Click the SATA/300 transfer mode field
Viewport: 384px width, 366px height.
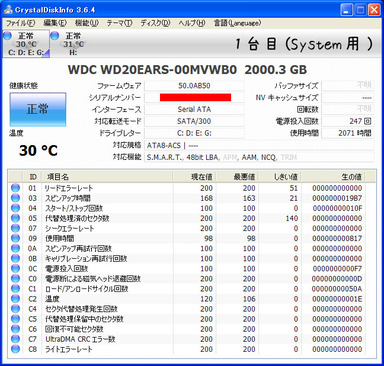click(x=194, y=121)
